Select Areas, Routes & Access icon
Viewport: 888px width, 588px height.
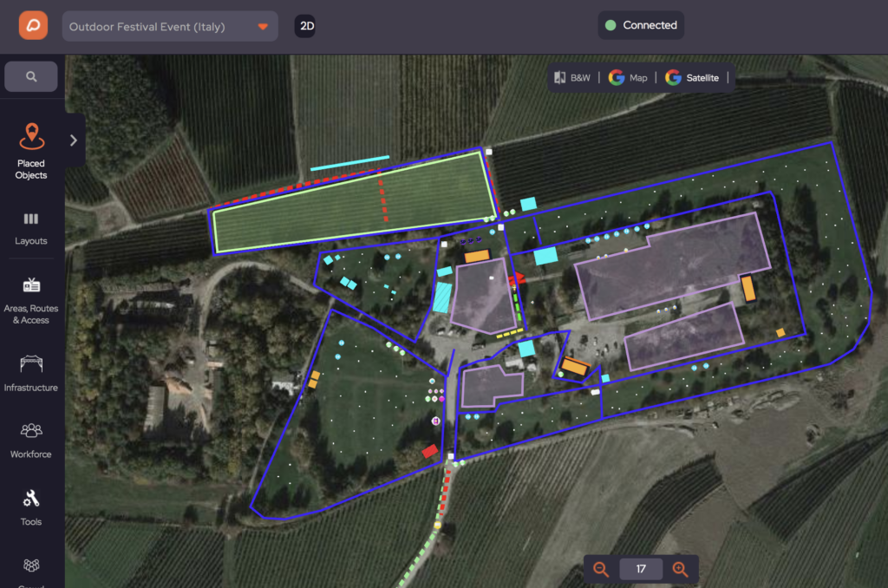click(x=31, y=285)
